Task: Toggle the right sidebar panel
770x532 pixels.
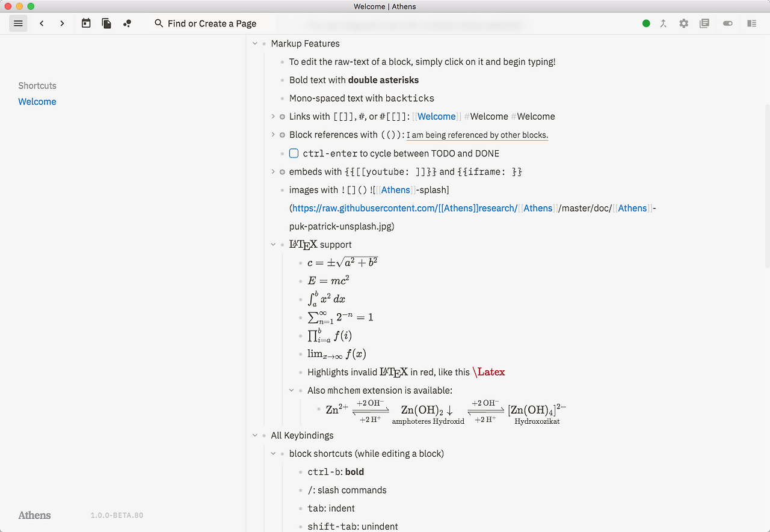Action: coord(751,23)
